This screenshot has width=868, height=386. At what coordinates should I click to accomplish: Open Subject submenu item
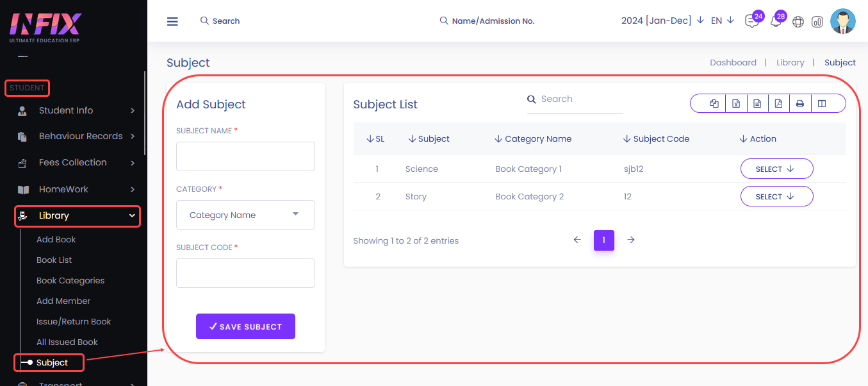[x=52, y=362]
